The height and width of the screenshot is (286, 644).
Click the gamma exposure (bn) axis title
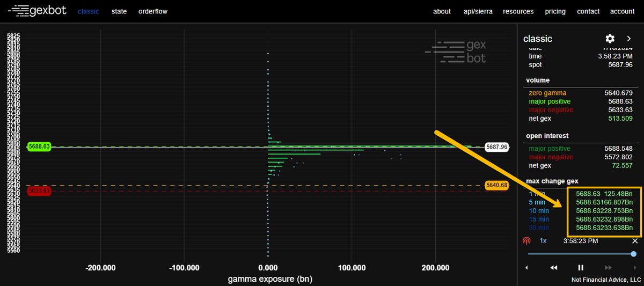[270, 279]
